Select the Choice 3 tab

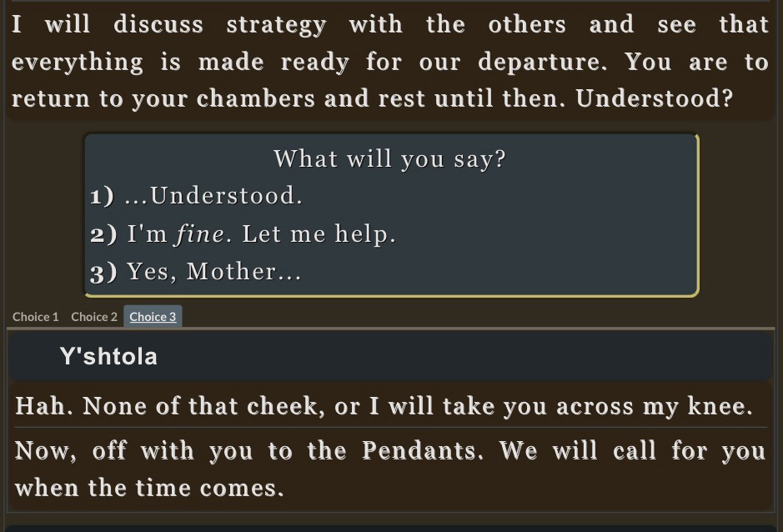click(153, 317)
